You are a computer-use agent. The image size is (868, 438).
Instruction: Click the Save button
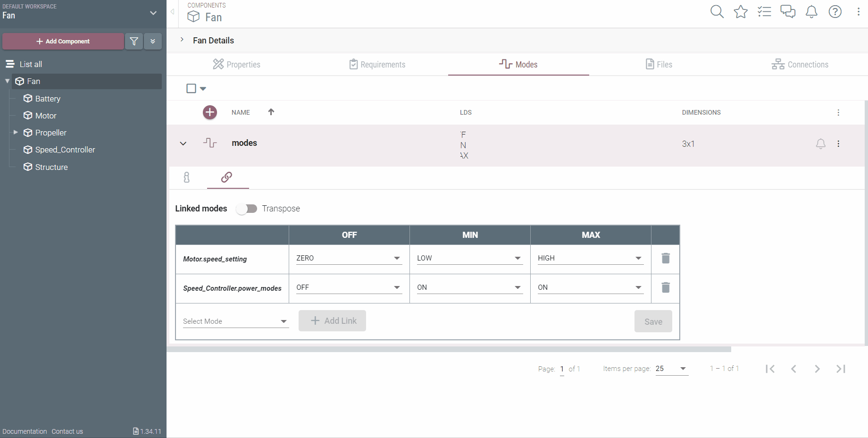pyautogui.click(x=653, y=321)
